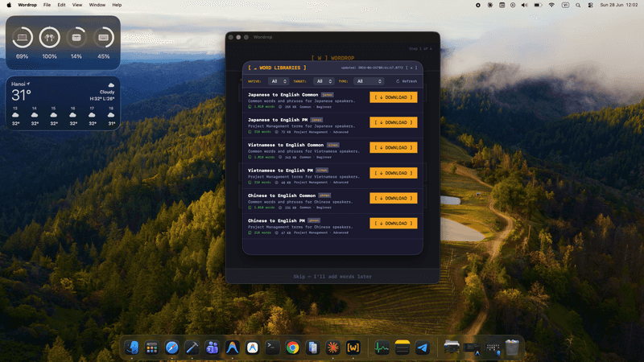
Task: Open the Target language filter dropdown
Action: (x=324, y=81)
